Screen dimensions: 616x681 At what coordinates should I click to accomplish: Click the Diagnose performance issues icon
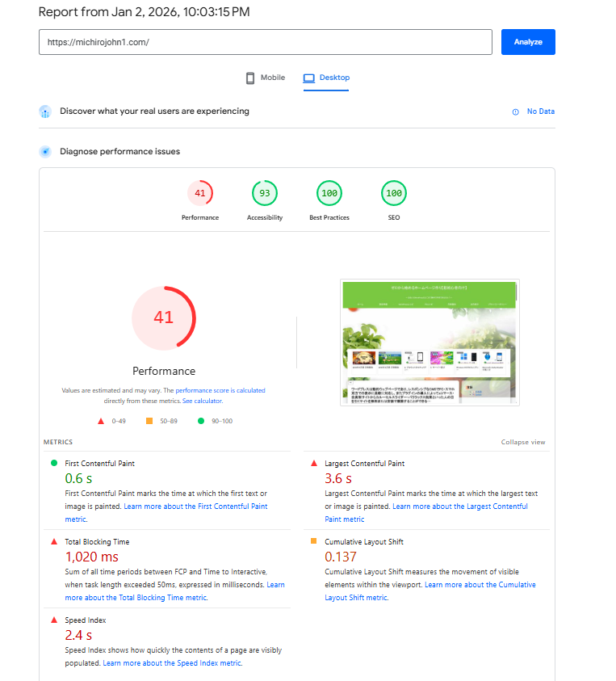[45, 152]
